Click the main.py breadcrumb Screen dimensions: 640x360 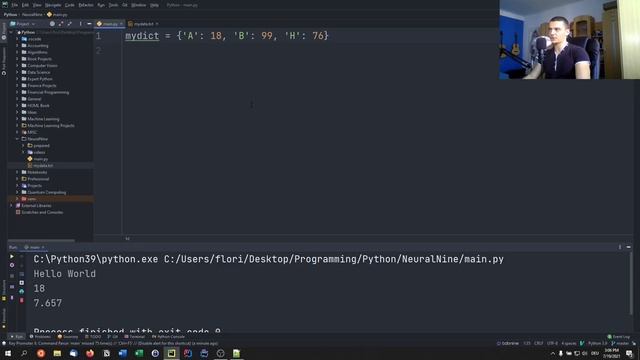point(57,15)
